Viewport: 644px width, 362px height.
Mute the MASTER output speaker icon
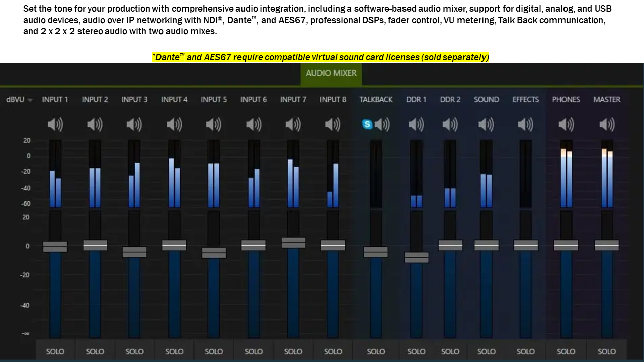[607, 124]
